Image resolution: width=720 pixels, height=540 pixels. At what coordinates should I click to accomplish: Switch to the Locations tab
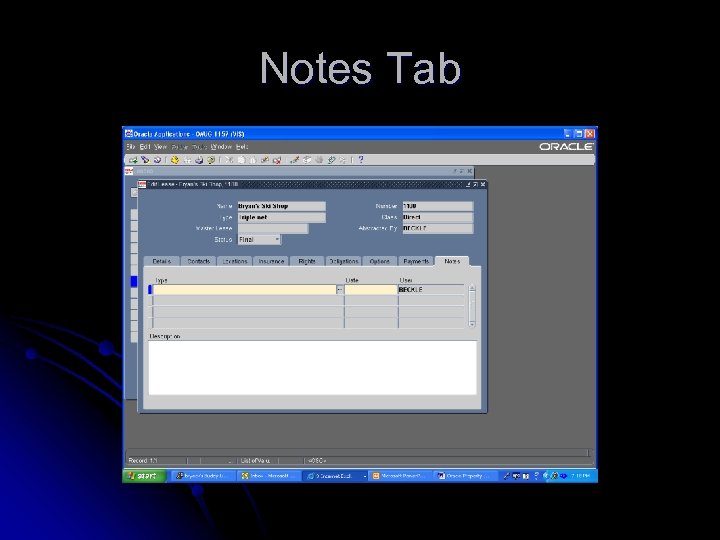(x=235, y=261)
